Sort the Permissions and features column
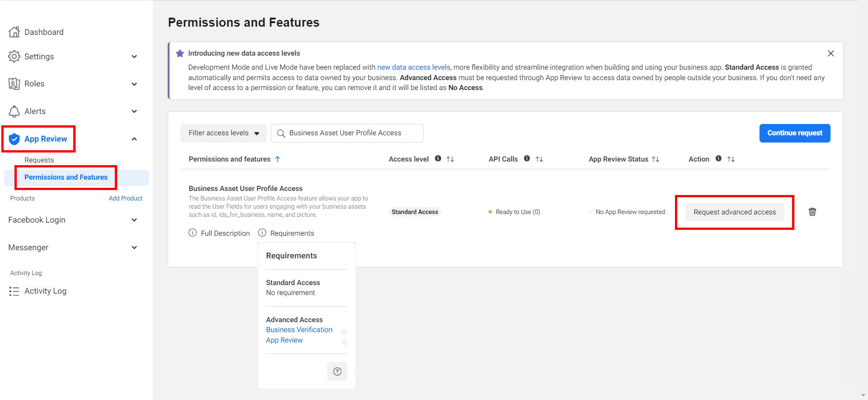Viewport: 868px width, 400px height. [278, 159]
